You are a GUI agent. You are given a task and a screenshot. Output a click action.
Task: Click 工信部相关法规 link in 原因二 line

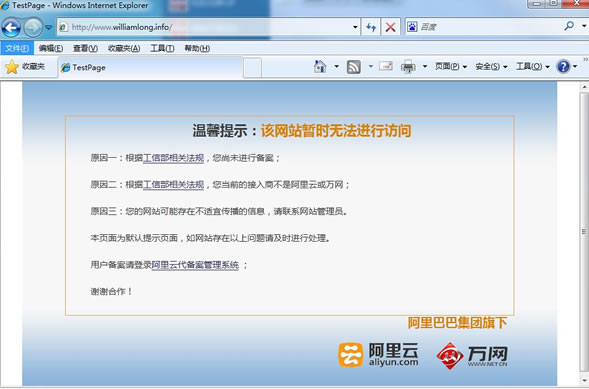174,185
